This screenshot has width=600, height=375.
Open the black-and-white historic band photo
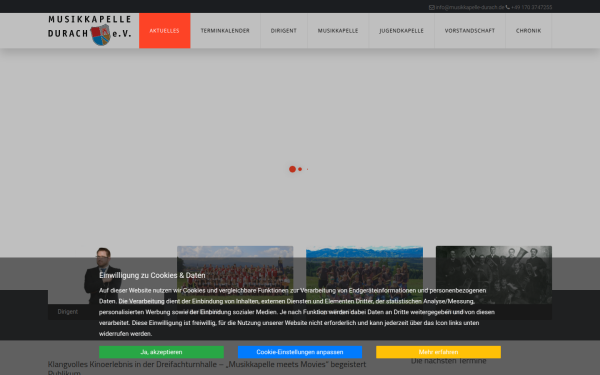pos(494,275)
